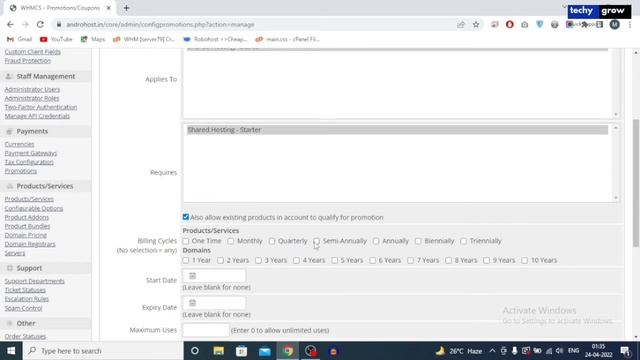Open the Chrome profile avatar M
Screen dimensions: 640x360
point(614,24)
